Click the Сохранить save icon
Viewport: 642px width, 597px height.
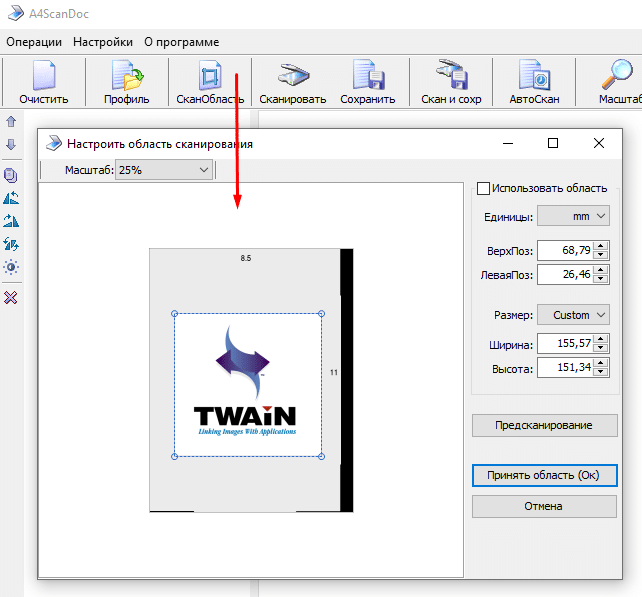pyautogui.click(x=367, y=78)
